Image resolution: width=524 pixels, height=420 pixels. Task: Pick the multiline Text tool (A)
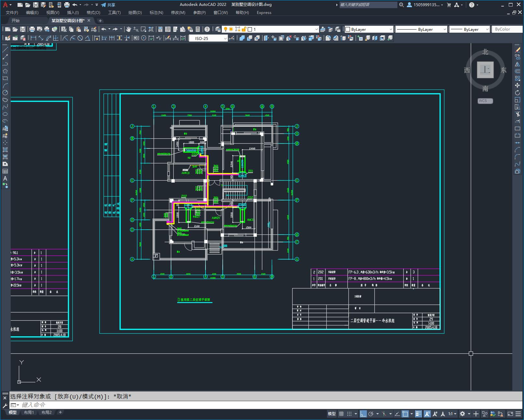[x=5, y=178]
